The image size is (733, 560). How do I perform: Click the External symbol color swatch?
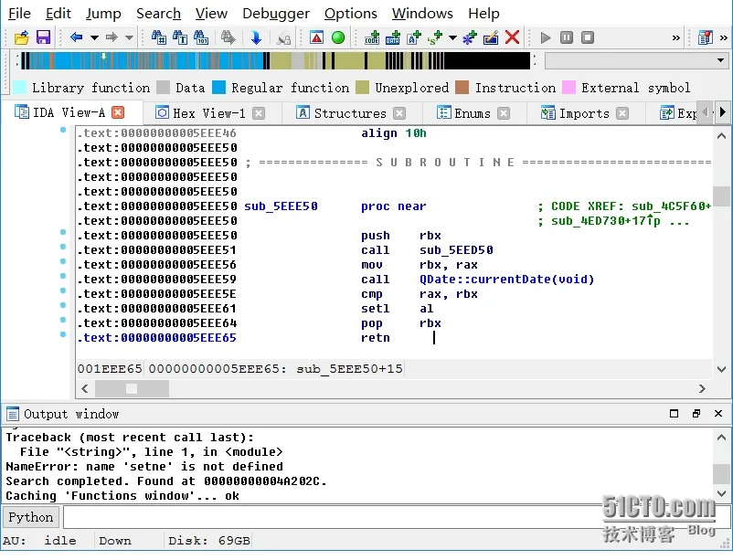(x=568, y=88)
